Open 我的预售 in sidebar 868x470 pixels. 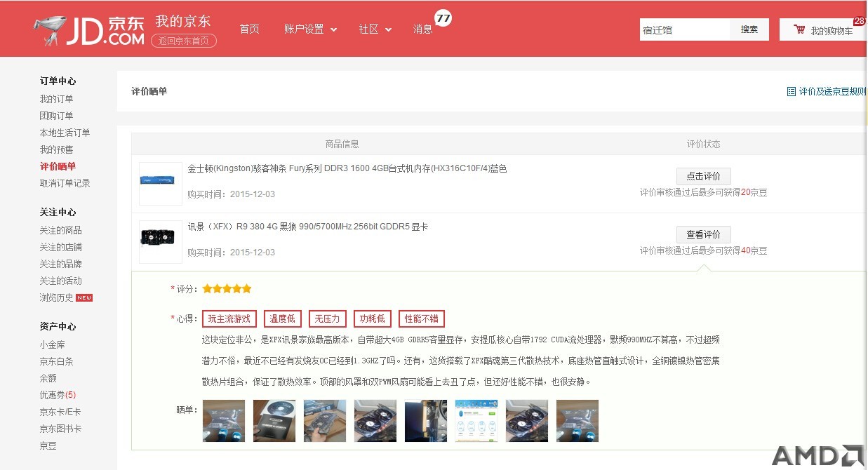(x=56, y=149)
